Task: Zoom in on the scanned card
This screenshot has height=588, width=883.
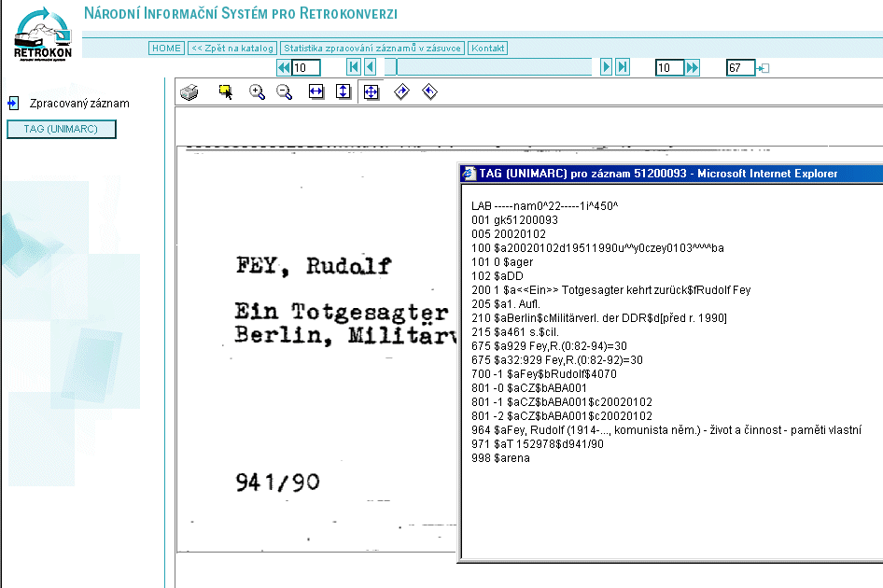Action: pyautogui.click(x=257, y=91)
